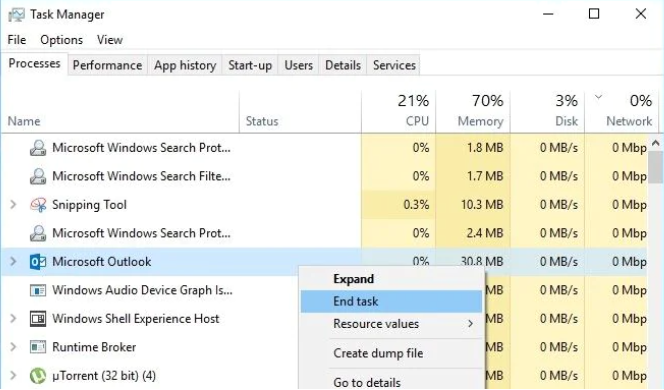Click the Microsoft Windows Search Filte... icon
Viewport: 664px width, 390px height.
tap(38, 176)
